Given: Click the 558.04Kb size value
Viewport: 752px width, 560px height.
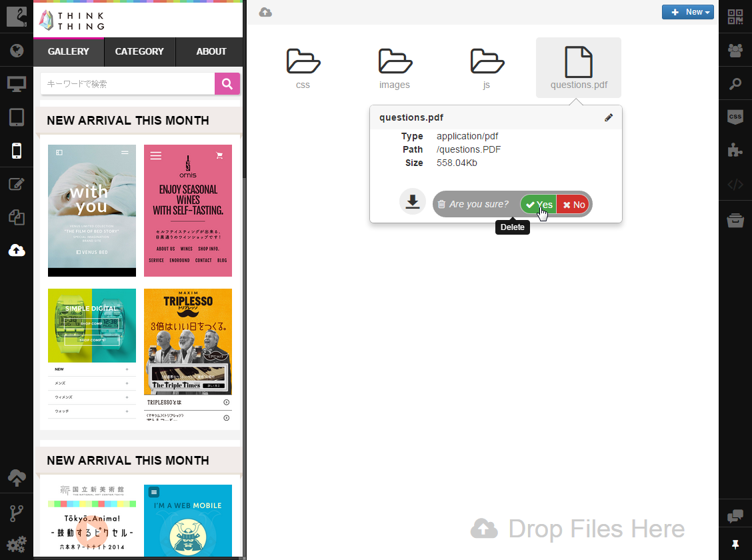Looking at the screenshot, I should click(457, 163).
